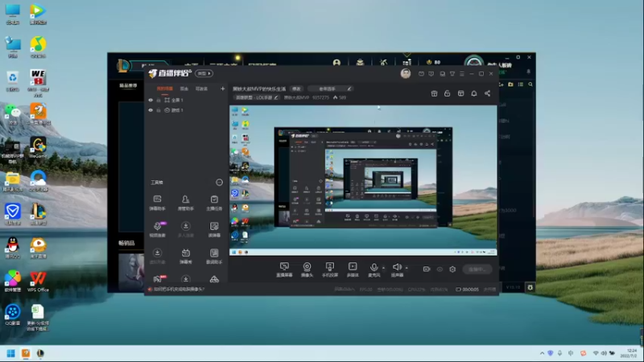644x362 pixels.
Task: Open the shield icon in title bar
Action: (x=431, y=74)
